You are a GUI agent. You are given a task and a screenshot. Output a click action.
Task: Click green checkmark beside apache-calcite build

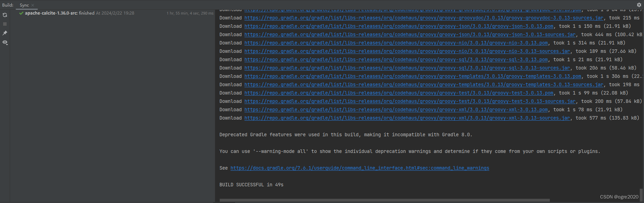point(21,13)
